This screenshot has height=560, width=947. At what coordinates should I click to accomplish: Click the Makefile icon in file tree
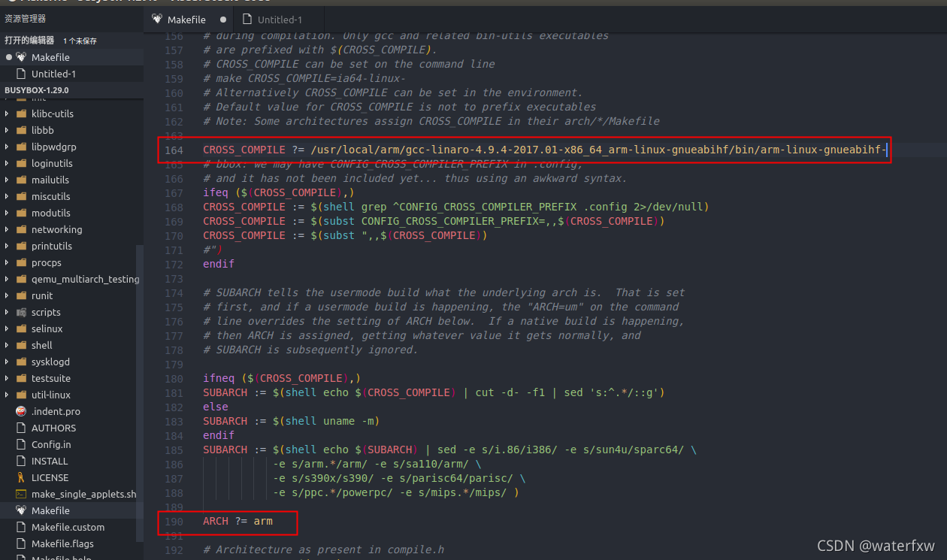[21, 510]
